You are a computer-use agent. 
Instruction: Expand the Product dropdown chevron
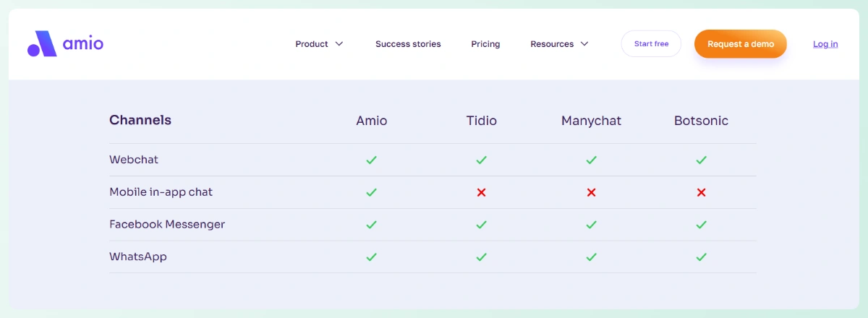pos(339,44)
